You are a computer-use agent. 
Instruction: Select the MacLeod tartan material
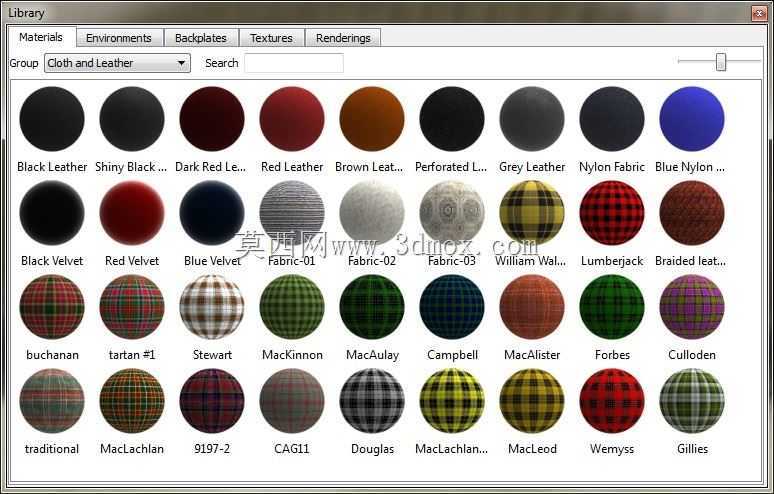pos(532,401)
